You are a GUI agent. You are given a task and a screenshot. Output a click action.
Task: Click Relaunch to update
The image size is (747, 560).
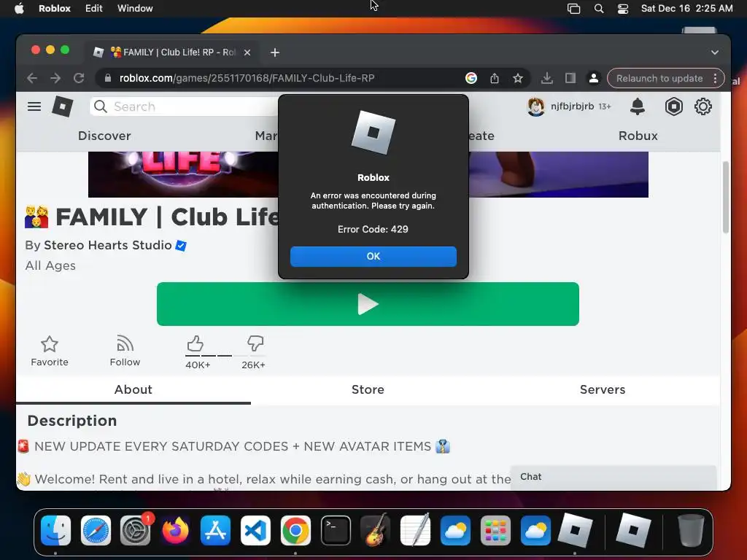point(659,78)
